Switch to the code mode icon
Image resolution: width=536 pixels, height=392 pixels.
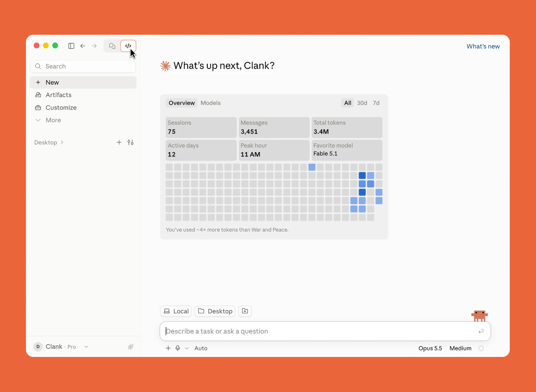[128, 46]
